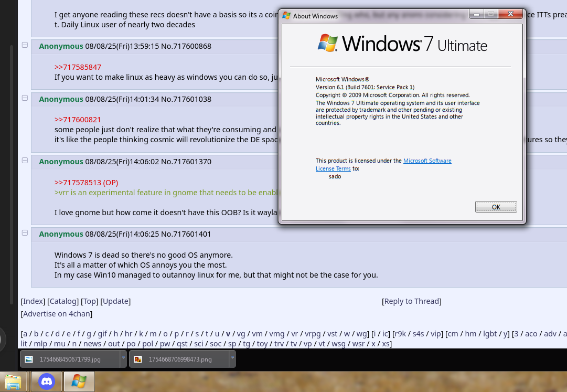Minimize the About Windows dialog

[x=477, y=14]
